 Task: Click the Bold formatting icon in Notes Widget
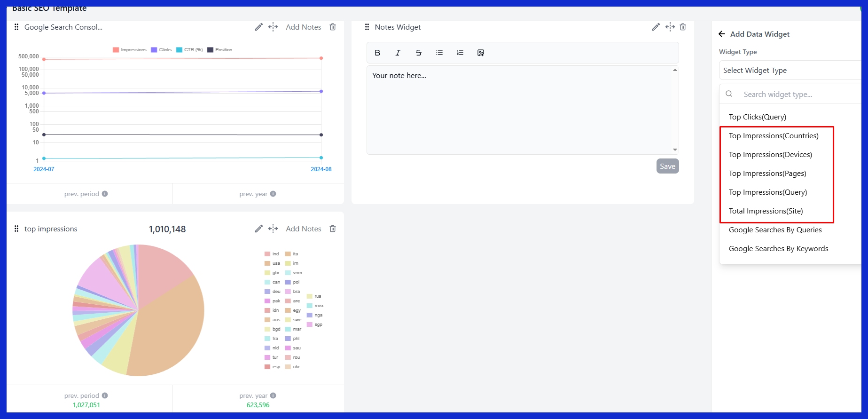point(377,53)
